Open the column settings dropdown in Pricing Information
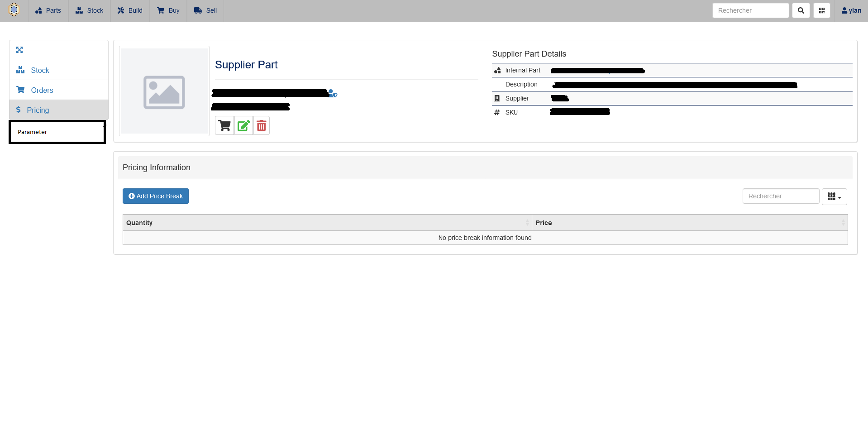 (x=834, y=196)
